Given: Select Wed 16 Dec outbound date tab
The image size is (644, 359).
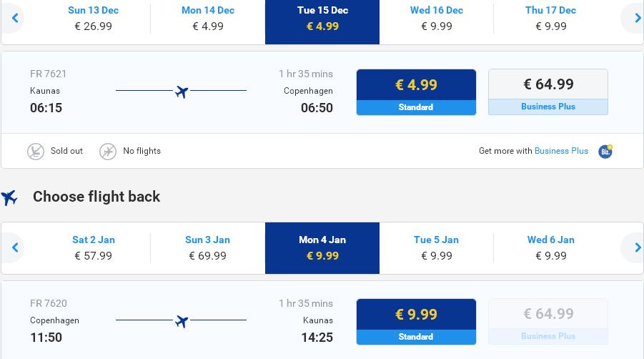Looking at the screenshot, I should [437, 19].
